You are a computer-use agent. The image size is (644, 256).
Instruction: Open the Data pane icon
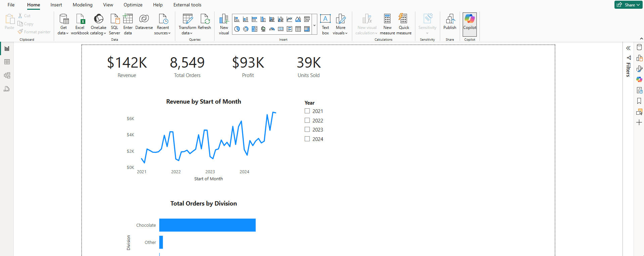point(639,47)
